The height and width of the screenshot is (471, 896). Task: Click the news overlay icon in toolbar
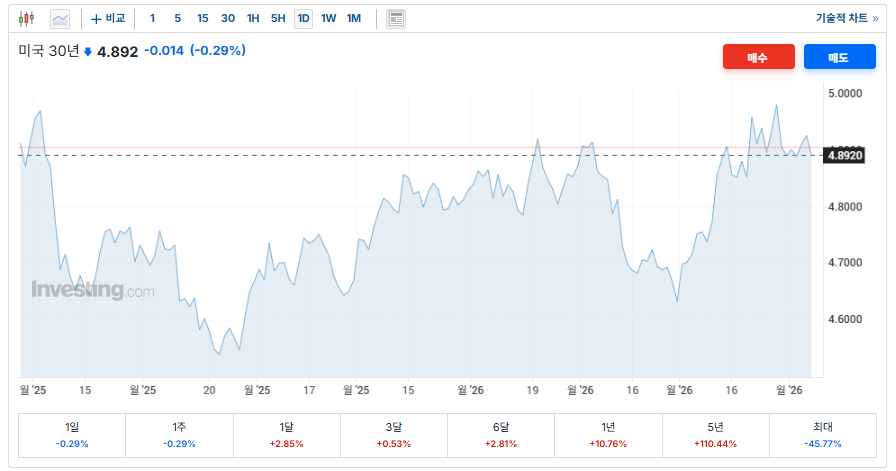pos(396,18)
